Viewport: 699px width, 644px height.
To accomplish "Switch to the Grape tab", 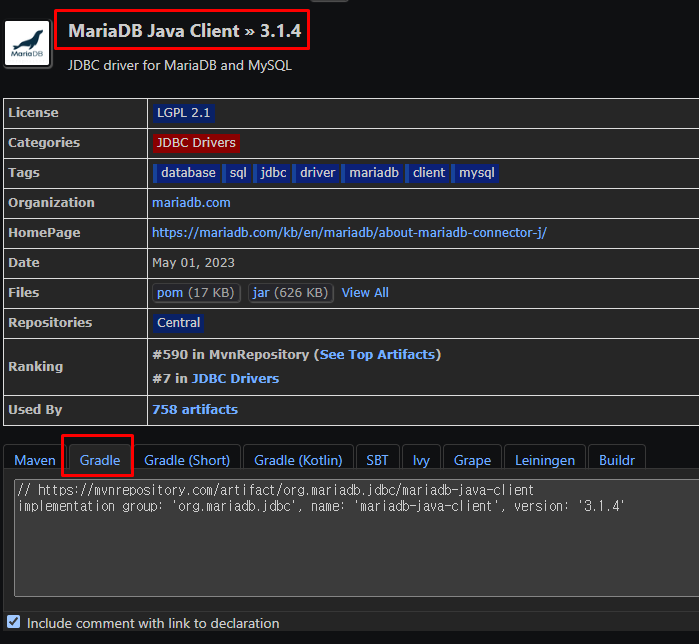I will click(x=473, y=460).
